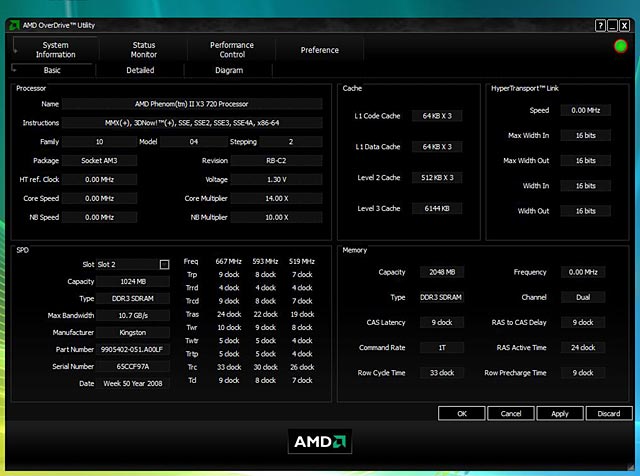Click the Apply button

pyautogui.click(x=560, y=414)
